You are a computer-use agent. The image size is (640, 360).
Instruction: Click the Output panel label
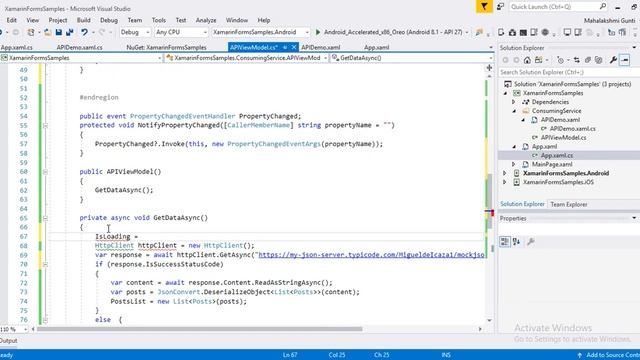coord(8,340)
